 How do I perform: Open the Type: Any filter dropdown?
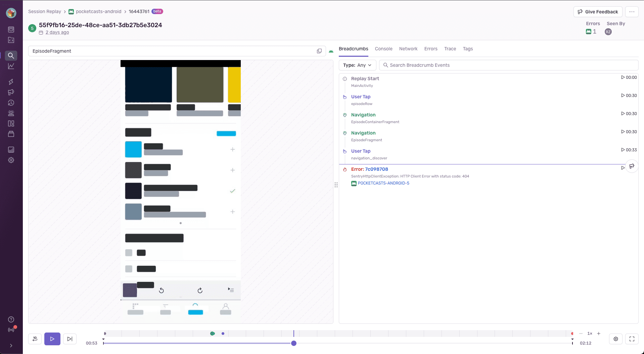click(357, 65)
